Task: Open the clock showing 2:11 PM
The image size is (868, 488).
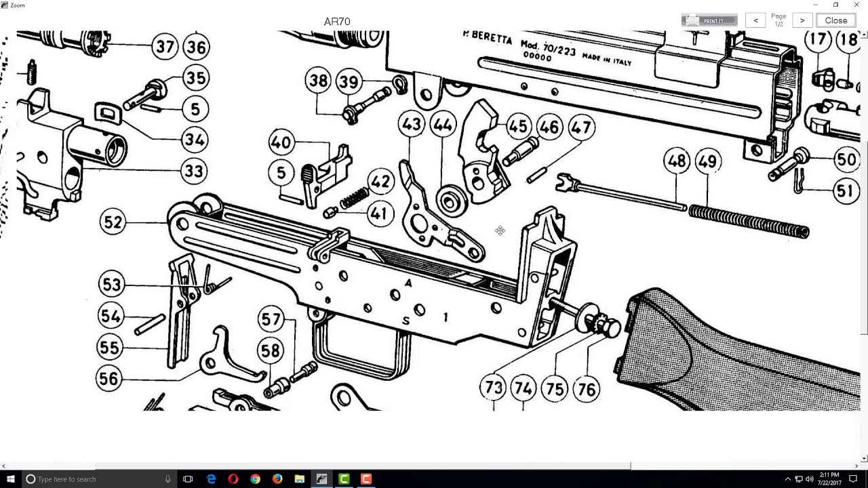Action: coord(829,479)
